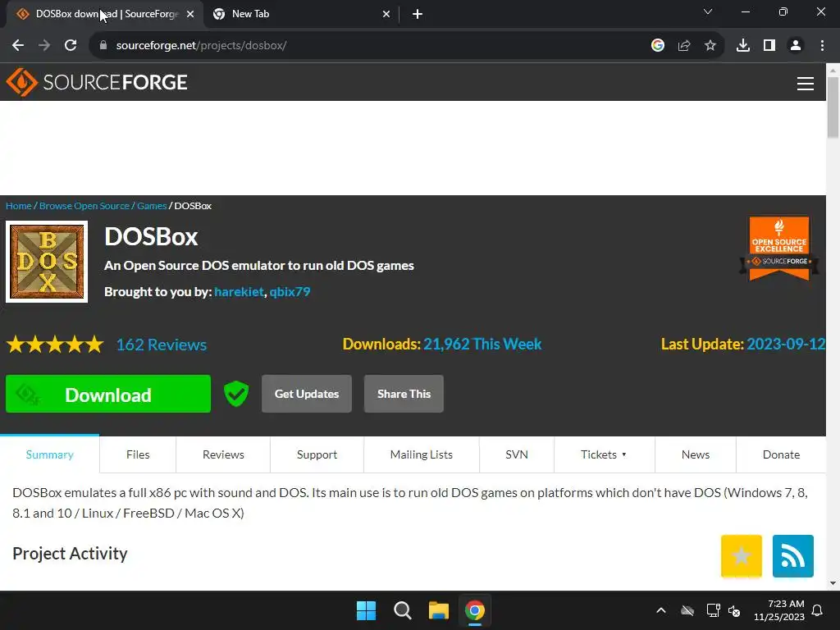
Task: Switch to the New Tab browser tab
Action: (x=302, y=14)
